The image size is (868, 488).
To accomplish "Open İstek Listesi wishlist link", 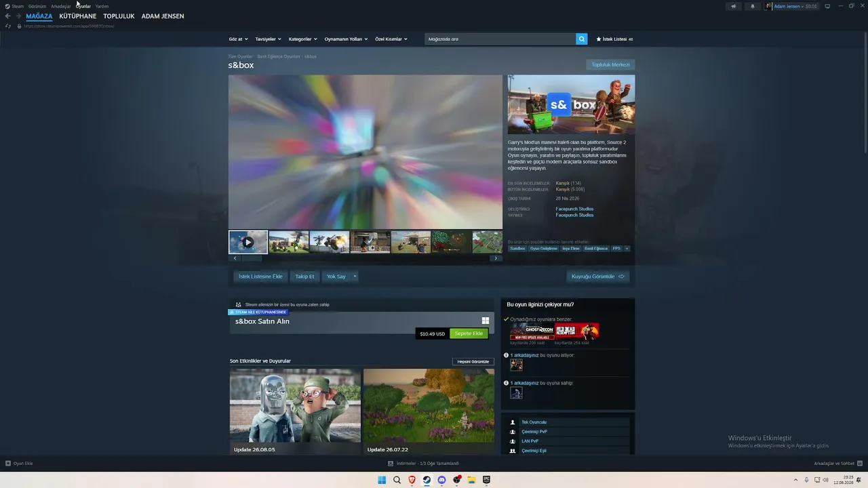I will click(614, 39).
